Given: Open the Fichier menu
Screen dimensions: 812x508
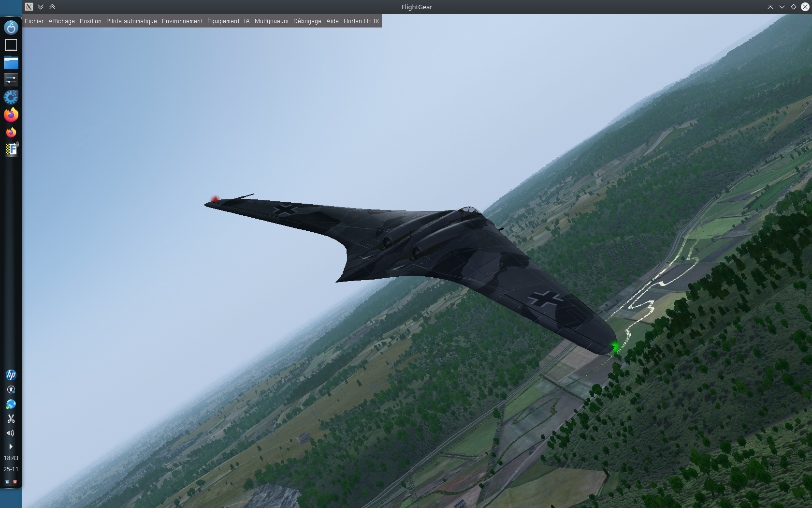Looking at the screenshot, I should click(34, 21).
